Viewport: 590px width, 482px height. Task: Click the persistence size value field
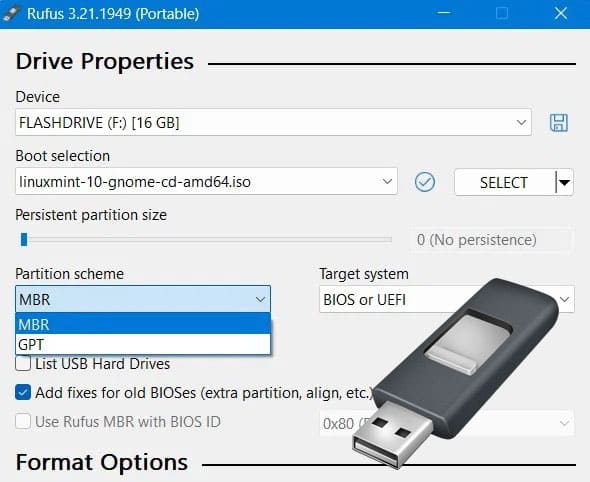(491, 240)
